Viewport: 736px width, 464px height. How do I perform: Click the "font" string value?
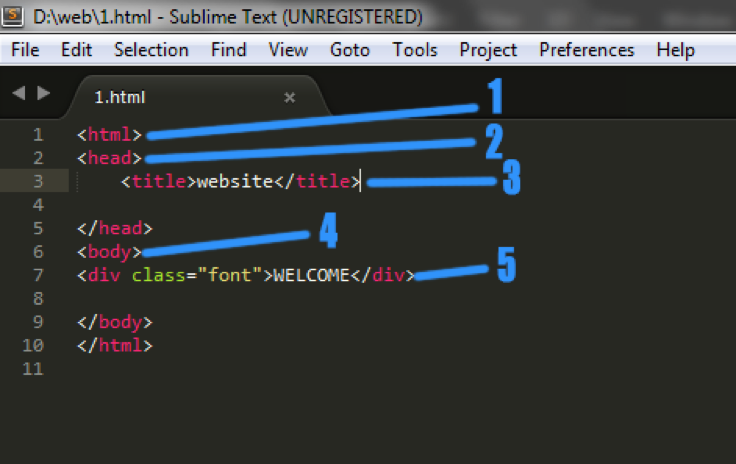click(x=230, y=275)
